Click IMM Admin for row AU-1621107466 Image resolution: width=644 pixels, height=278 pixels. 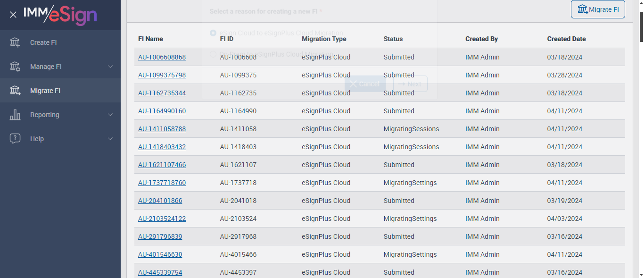tap(482, 165)
